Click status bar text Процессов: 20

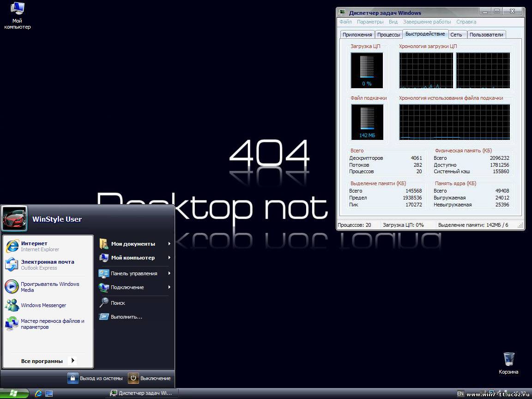[354, 224]
